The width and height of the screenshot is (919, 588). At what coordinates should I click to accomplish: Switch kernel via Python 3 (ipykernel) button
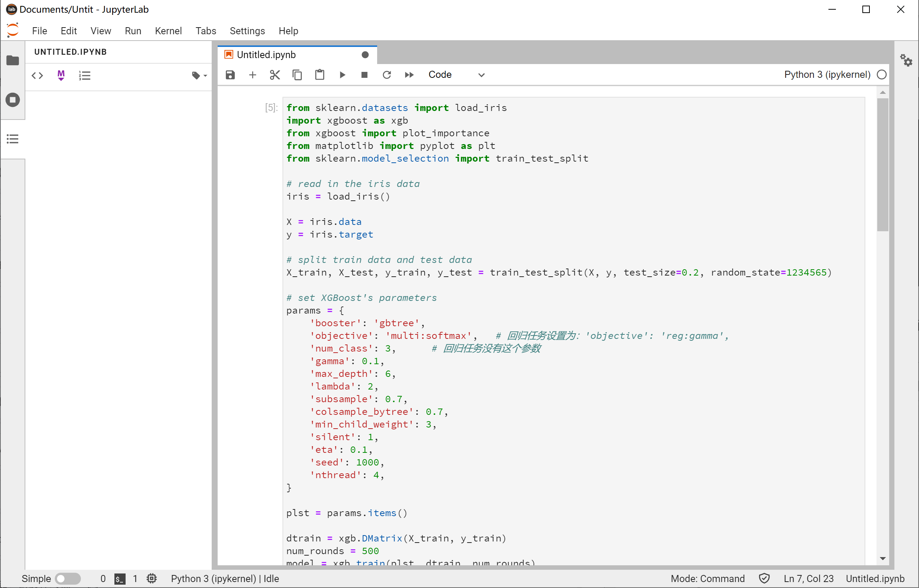coord(827,75)
